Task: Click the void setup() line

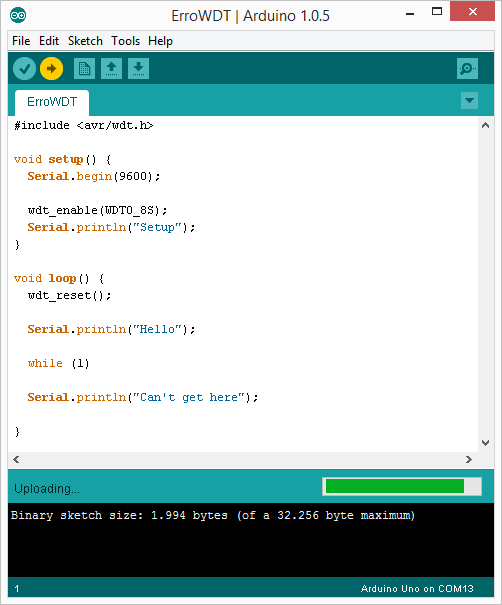Action: [63, 159]
